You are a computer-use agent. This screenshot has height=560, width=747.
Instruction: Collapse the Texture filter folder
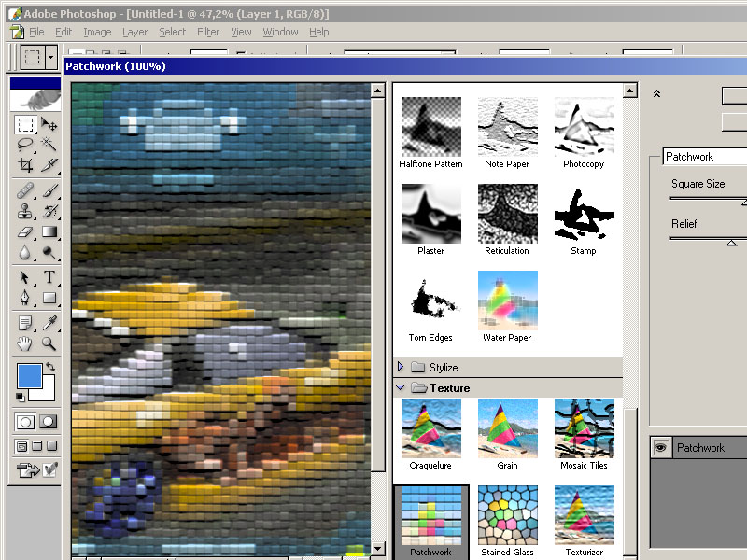point(402,387)
